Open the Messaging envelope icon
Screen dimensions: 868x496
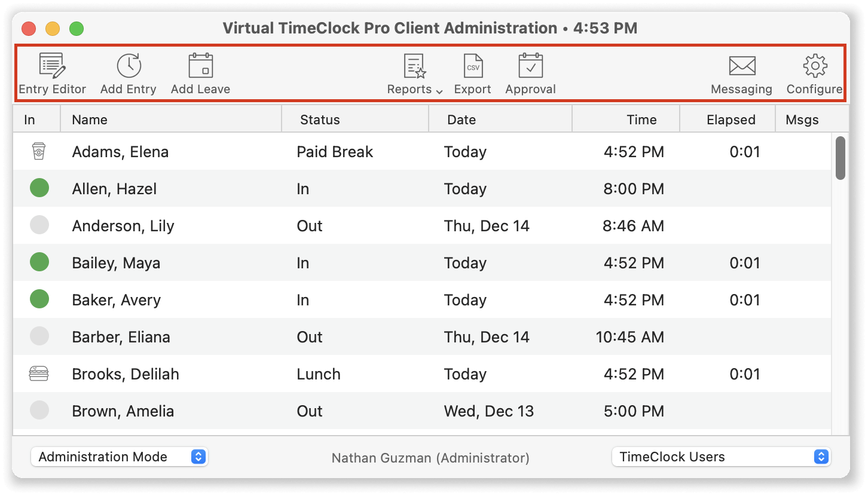tap(742, 66)
